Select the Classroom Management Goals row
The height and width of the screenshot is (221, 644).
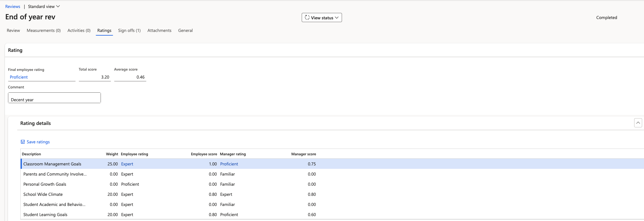332,164
